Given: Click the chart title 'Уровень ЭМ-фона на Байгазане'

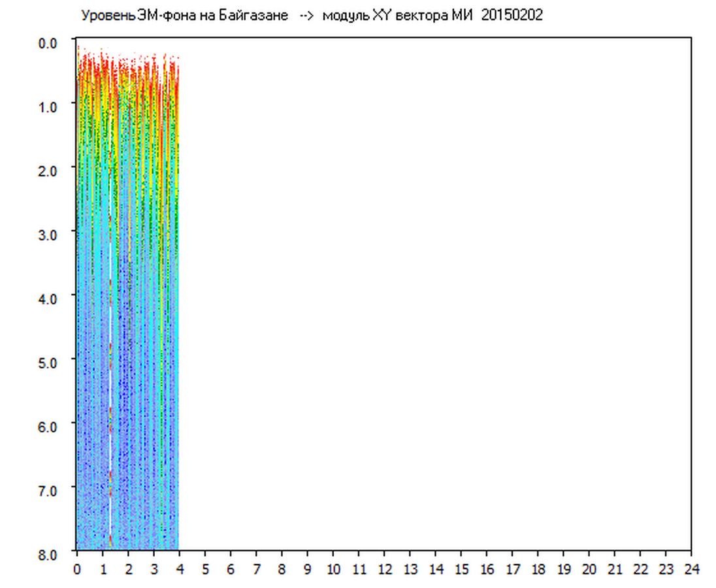Looking at the screenshot, I should point(184,16).
